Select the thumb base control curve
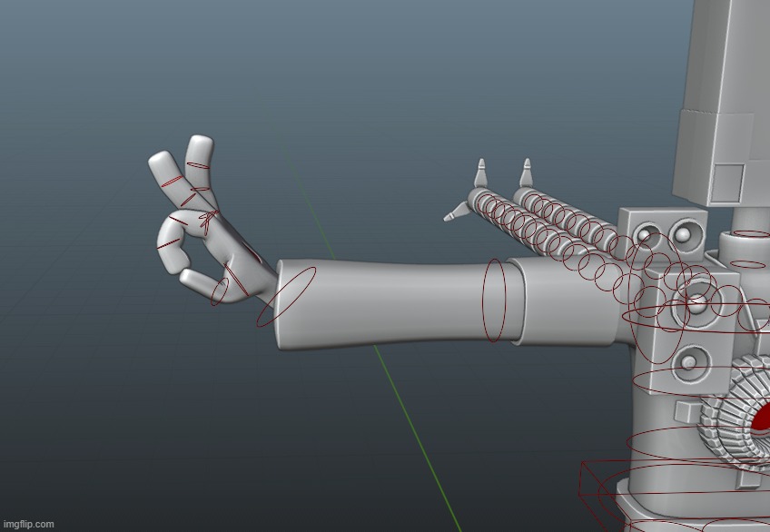Screen dimensions: 770x532 tap(221, 291)
